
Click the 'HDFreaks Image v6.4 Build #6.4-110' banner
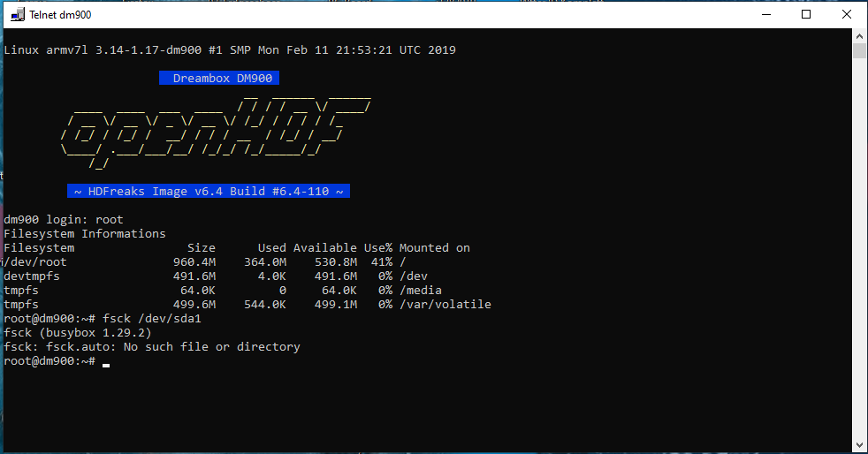pos(209,192)
